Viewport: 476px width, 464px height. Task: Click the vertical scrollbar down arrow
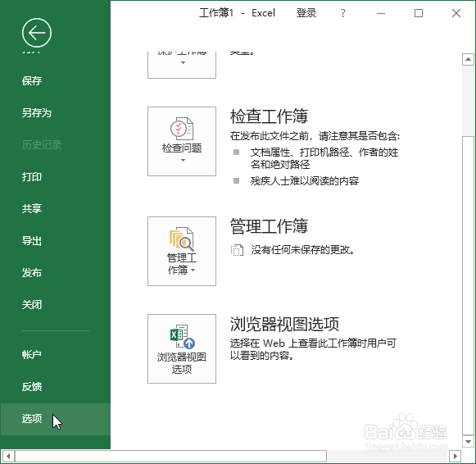(468, 442)
